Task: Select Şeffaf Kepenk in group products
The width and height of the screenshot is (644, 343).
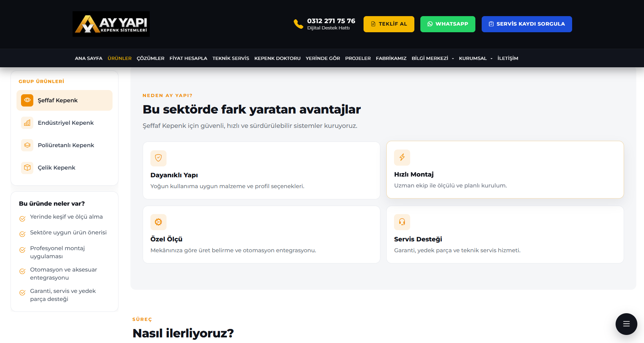Action: (x=65, y=100)
